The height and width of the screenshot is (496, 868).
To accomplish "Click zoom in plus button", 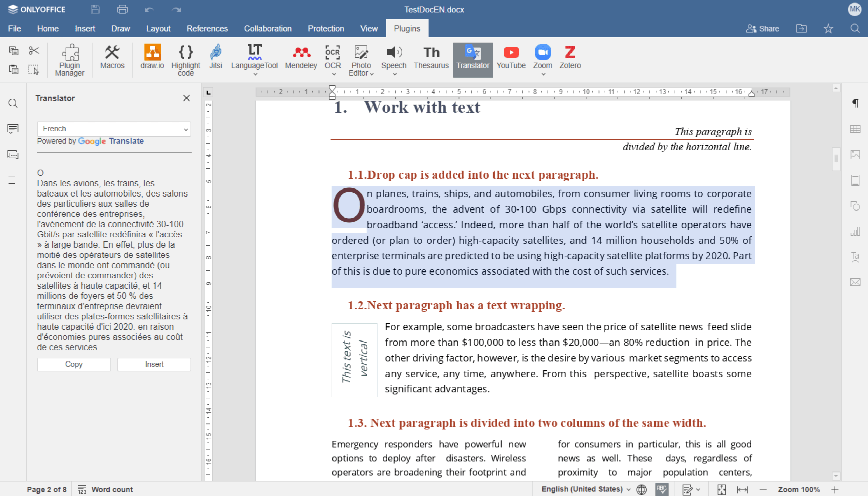I will [x=835, y=489].
